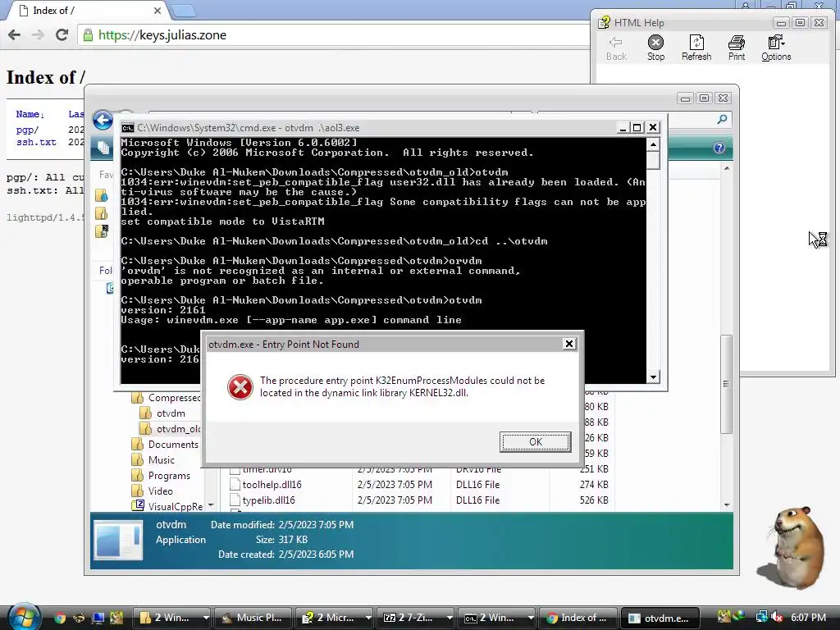Click the folder tree scroll-down arrow
This screenshot has height=630, width=840.
pyautogui.click(x=211, y=505)
